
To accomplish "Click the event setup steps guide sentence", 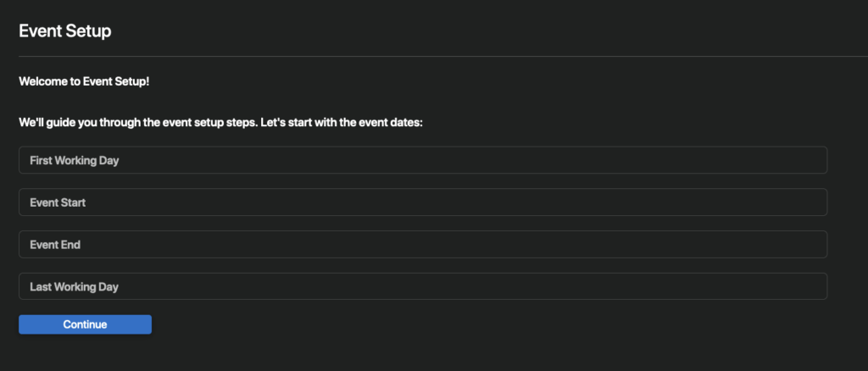I will tap(220, 123).
